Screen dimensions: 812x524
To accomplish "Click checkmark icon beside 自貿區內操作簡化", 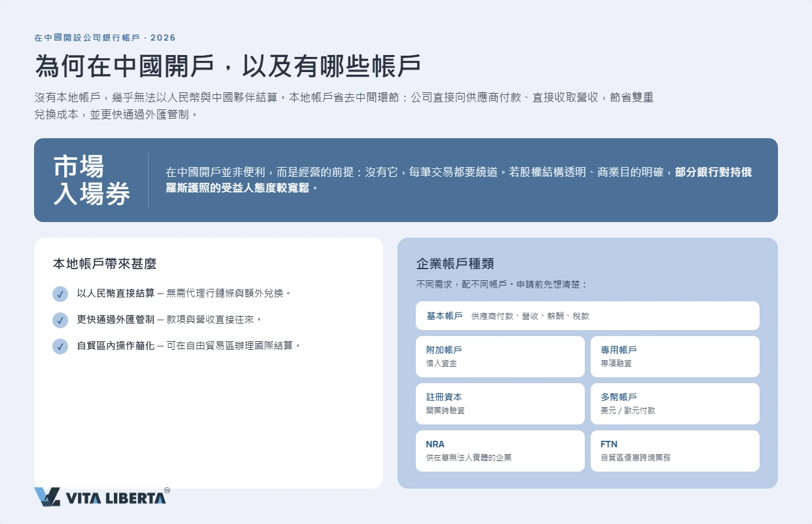I will [60, 346].
